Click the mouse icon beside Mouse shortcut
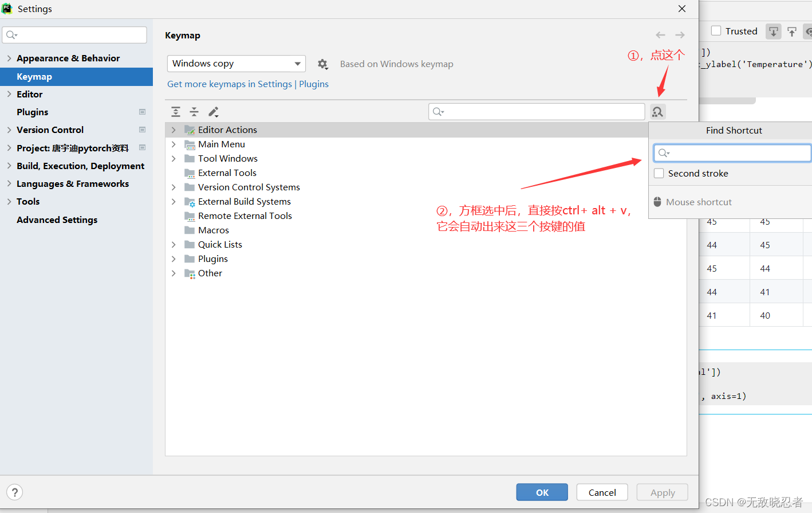Image resolution: width=812 pixels, height=513 pixels. 657,202
